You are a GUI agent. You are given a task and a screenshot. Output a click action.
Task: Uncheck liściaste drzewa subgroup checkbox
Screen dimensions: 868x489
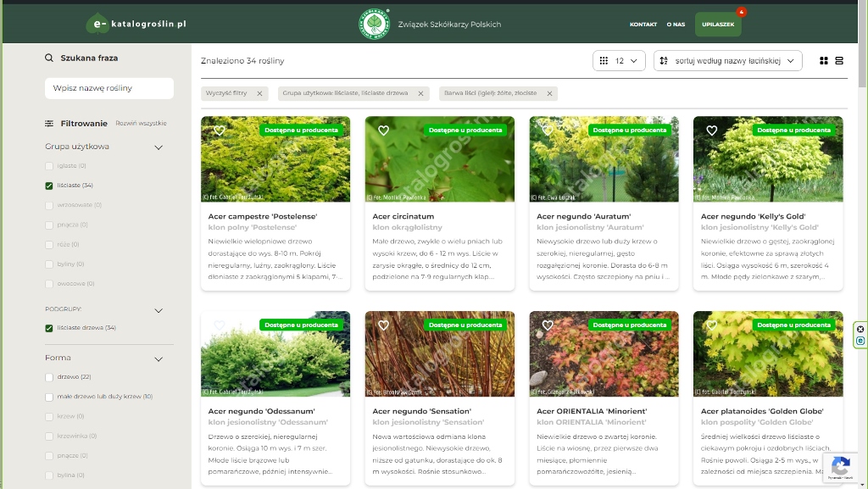coord(49,328)
